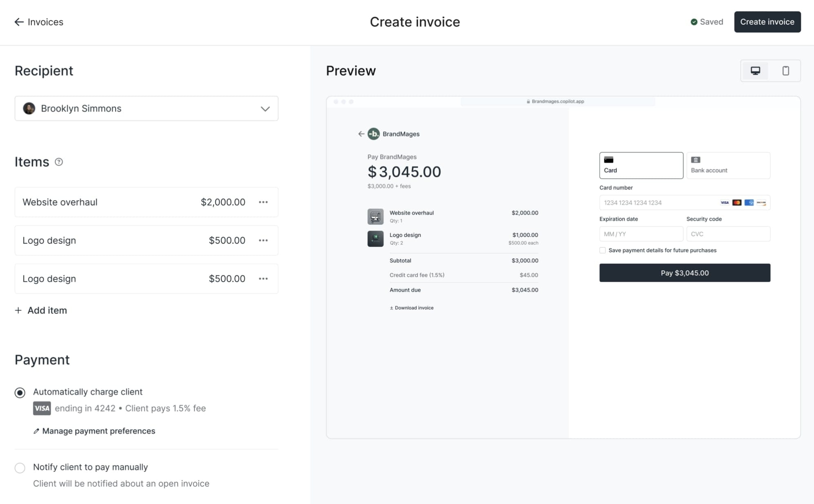This screenshot has width=814, height=504.
Task: Open Manage payment preferences
Action: (99, 431)
